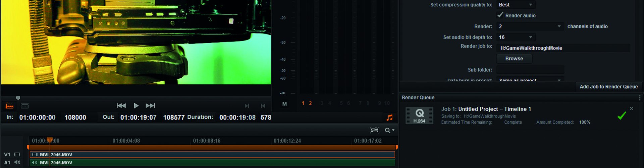Click the H.264 QuickTime job icon
Viewport: 644px width, 168px height.
[419, 115]
